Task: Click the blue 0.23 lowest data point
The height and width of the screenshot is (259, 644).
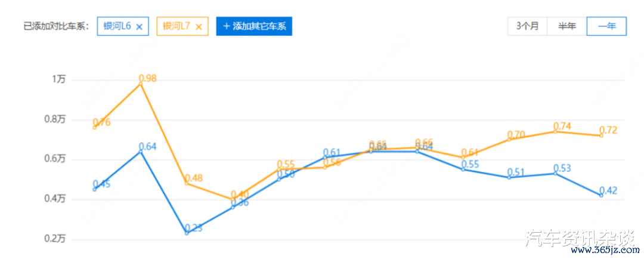Action: 187,233
